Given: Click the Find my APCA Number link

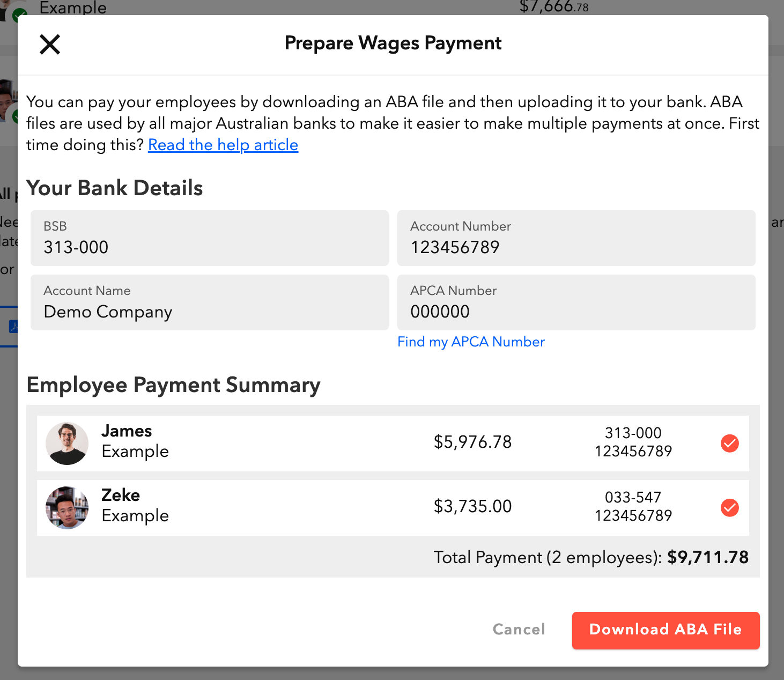Looking at the screenshot, I should (471, 342).
